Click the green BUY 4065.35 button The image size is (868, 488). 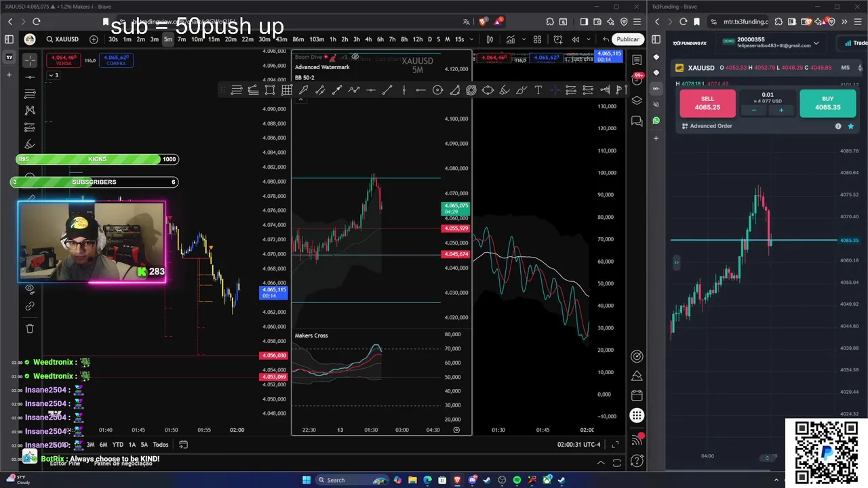click(x=827, y=103)
